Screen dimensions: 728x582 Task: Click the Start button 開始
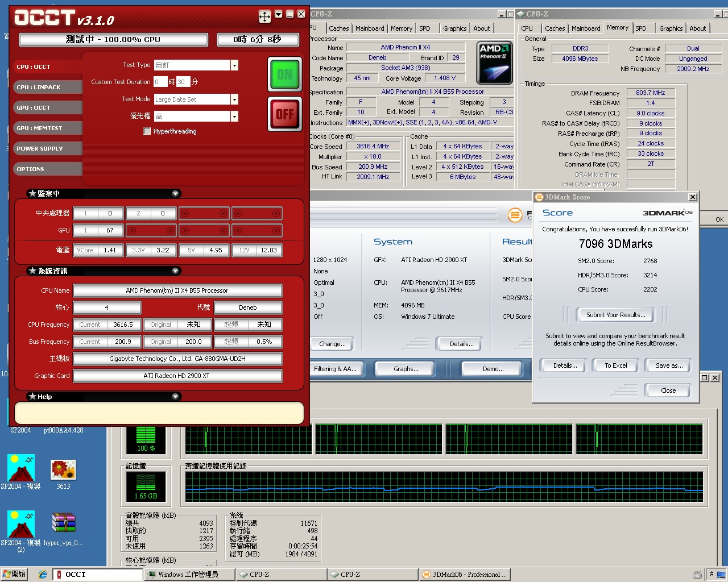point(14,575)
